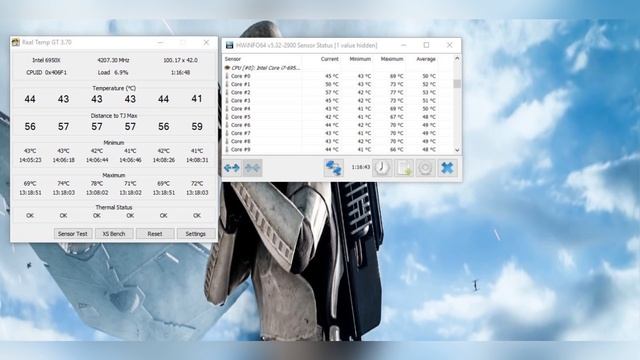Open HWiNFO sensor settings gear icon
640x360 pixels.
425,168
